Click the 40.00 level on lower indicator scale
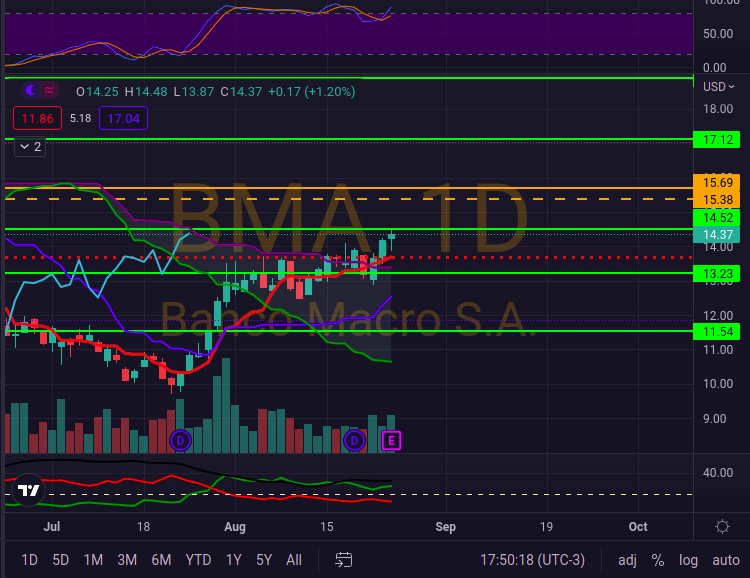Image resolution: width=750 pixels, height=578 pixels. pos(718,473)
